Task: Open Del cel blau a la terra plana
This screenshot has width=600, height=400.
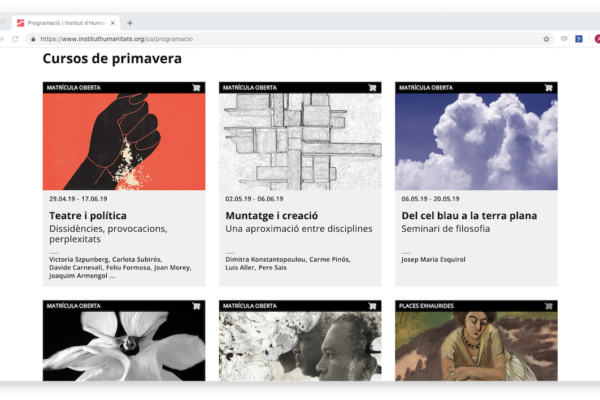Action: tap(469, 215)
